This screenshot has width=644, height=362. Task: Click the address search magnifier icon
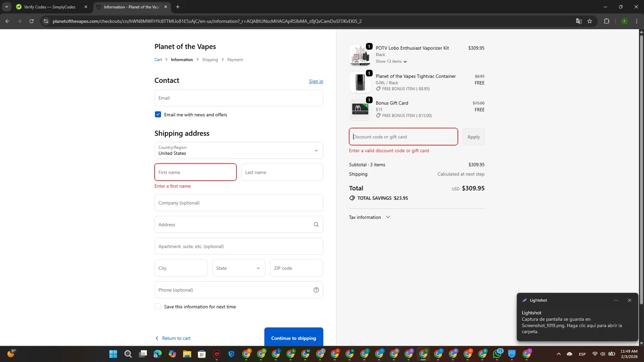(316, 224)
